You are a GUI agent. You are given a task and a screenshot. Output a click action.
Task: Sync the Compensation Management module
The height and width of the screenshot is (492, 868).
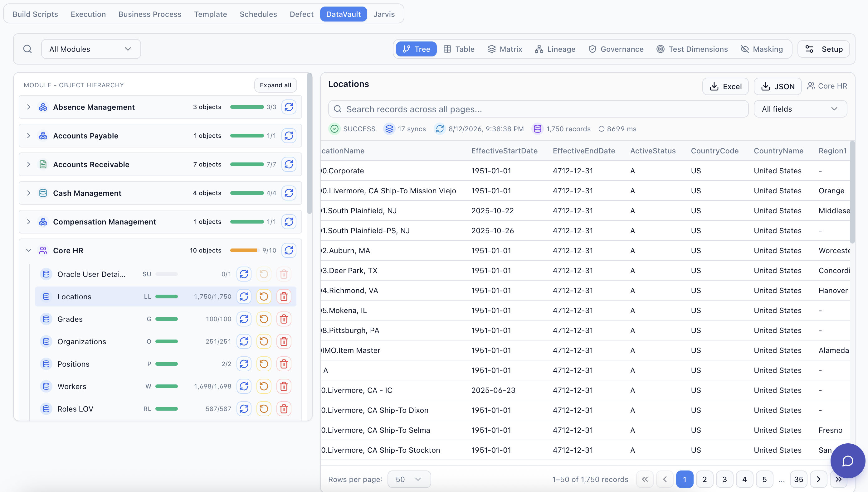pyautogui.click(x=289, y=222)
